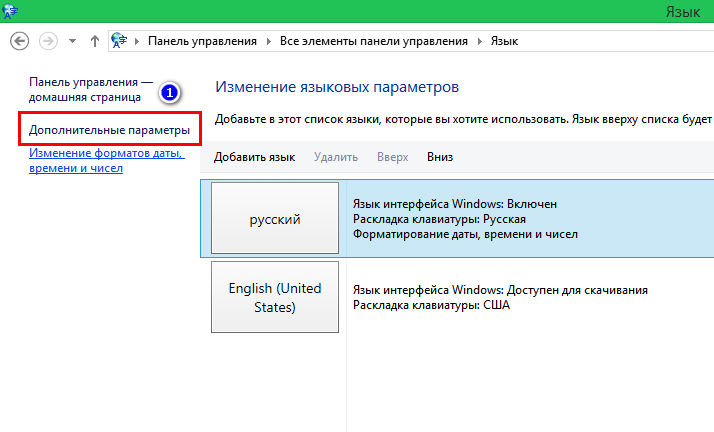Open the recent locations dropdown arrow
Screen dimensions: 714x432
72,41
